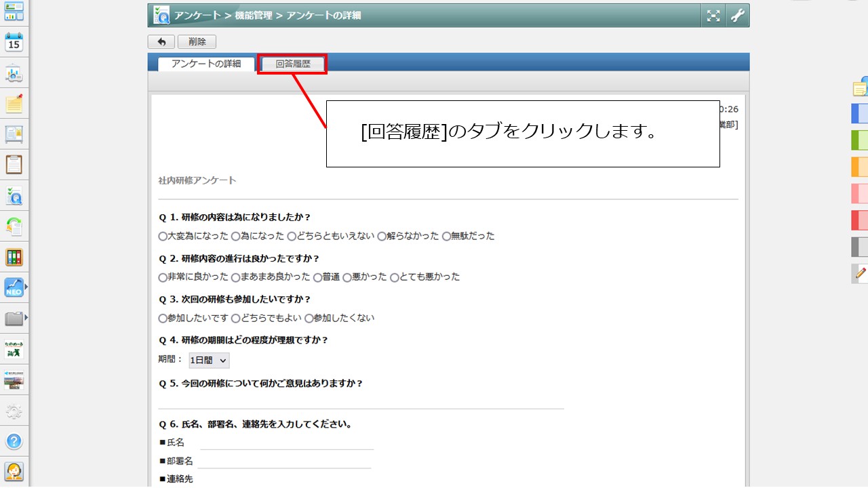Click the back arrow button
This screenshot has width=868, height=488.
tap(161, 42)
